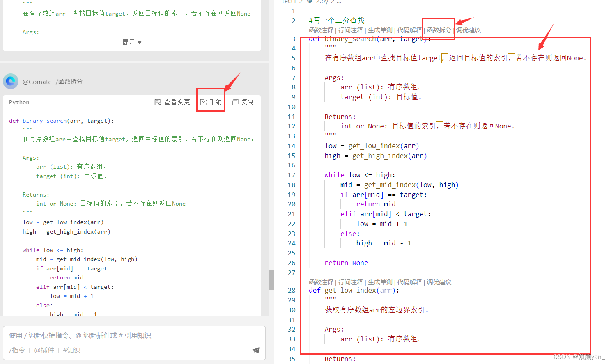
Task: Click 代码解释 above binary_search
Action: [x=410, y=30]
